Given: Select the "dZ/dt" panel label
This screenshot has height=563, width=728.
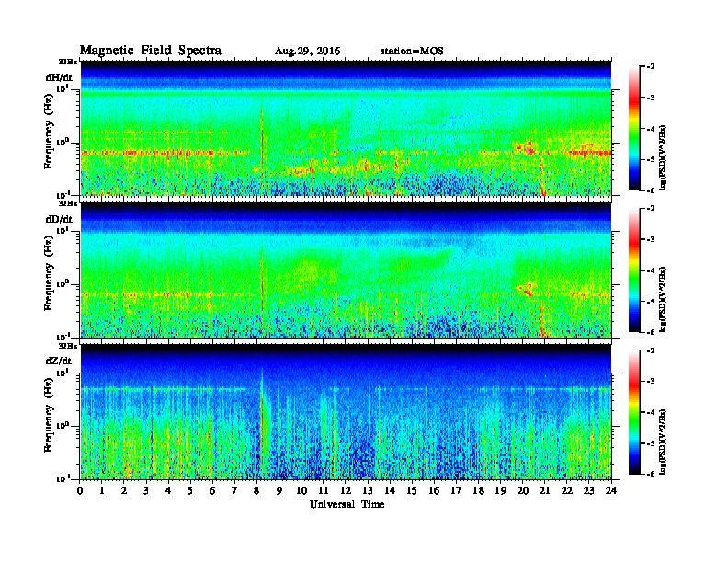Looking at the screenshot, I should (x=59, y=361).
